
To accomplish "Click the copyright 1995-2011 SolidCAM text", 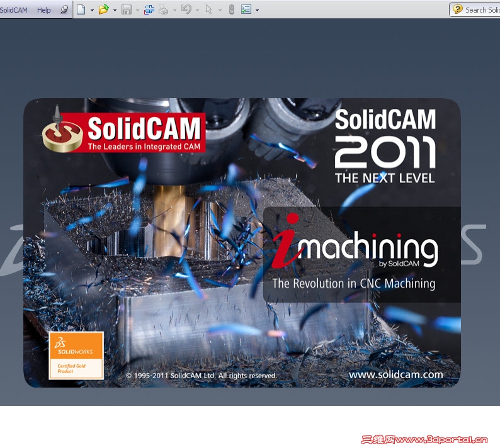I will tap(202, 376).
